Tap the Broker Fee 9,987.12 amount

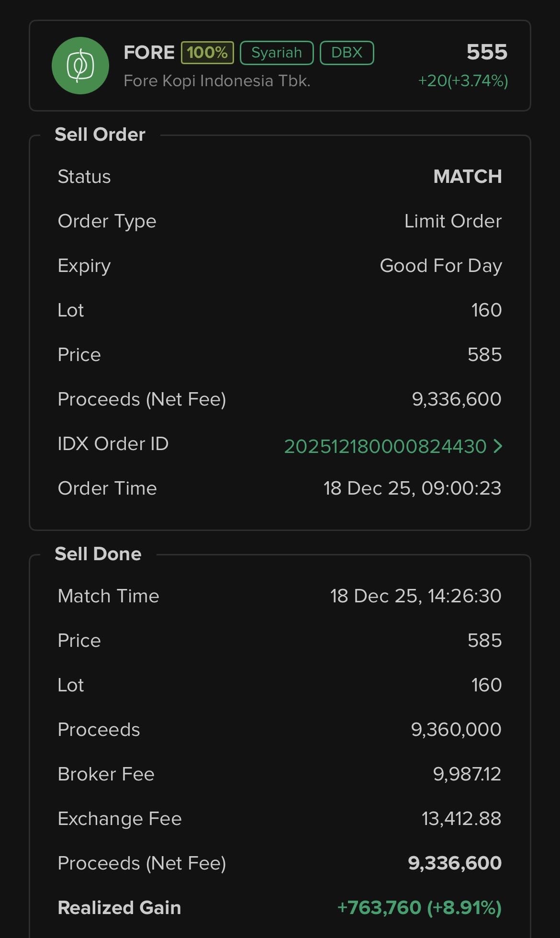[x=467, y=774]
